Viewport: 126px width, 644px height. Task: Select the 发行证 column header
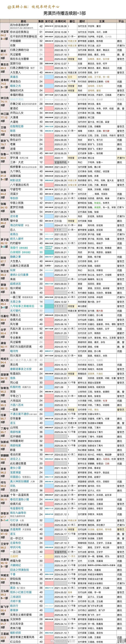pos(49,21)
